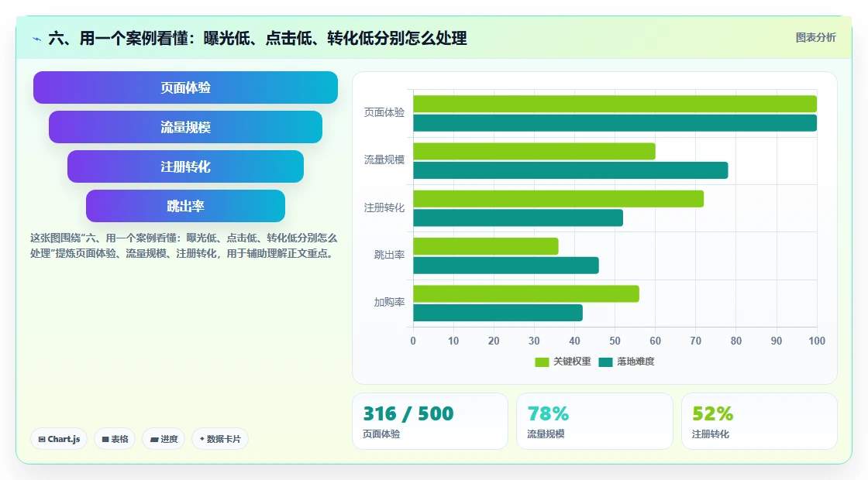Click the x-axis tick label 100
This screenshot has height=480, width=868.
pos(817,341)
